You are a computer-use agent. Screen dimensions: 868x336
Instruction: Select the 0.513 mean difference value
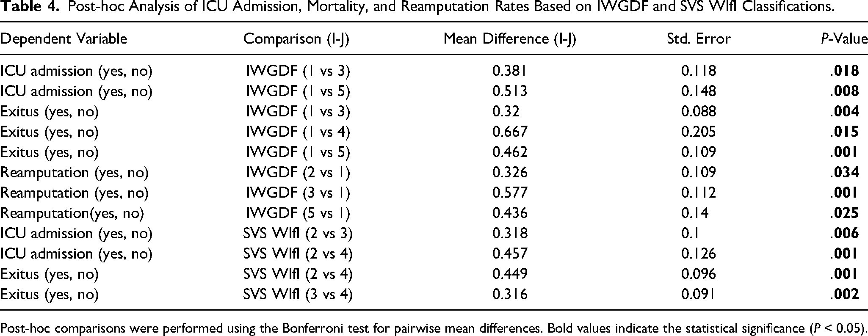click(510, 91)
